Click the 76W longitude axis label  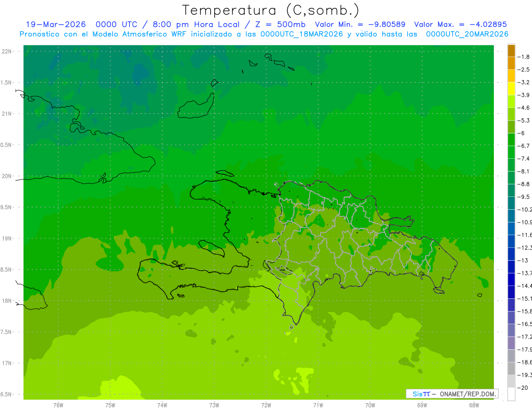point(58,405)
